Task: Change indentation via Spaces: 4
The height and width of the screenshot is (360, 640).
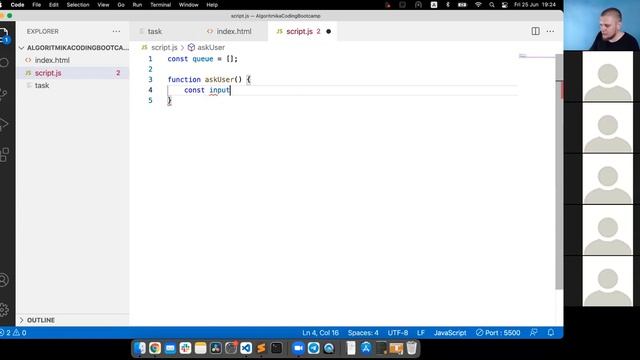Action: click(363, 333)
